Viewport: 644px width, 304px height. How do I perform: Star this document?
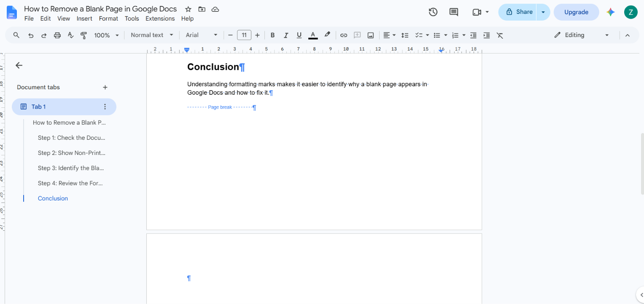[x=188, y=9]
